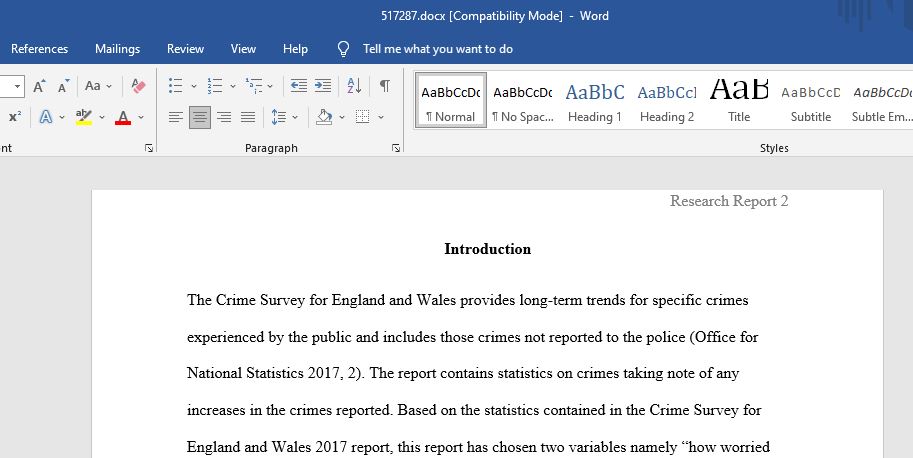Open line and paragraph spacing options

tap(279, 117)
